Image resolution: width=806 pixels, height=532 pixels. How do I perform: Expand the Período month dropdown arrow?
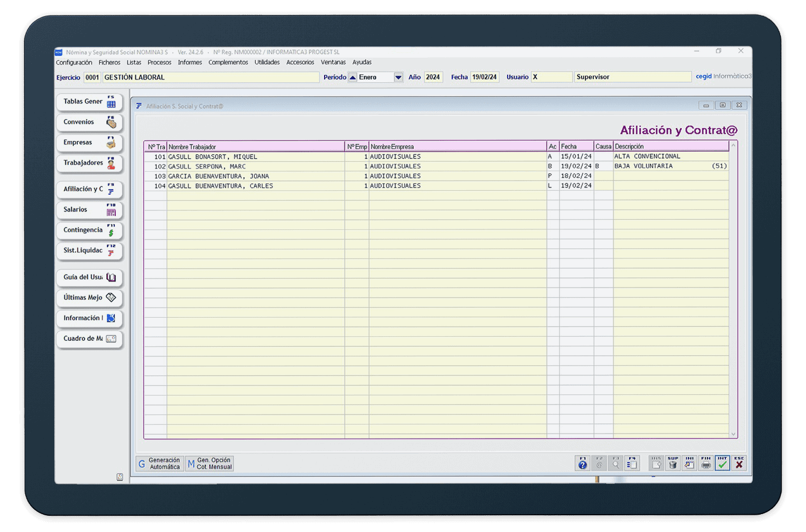[398, 77]
